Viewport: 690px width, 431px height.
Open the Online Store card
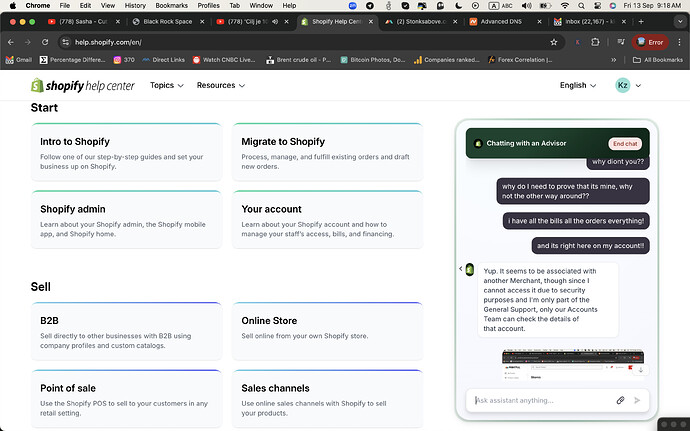click(x=327, y=331)
